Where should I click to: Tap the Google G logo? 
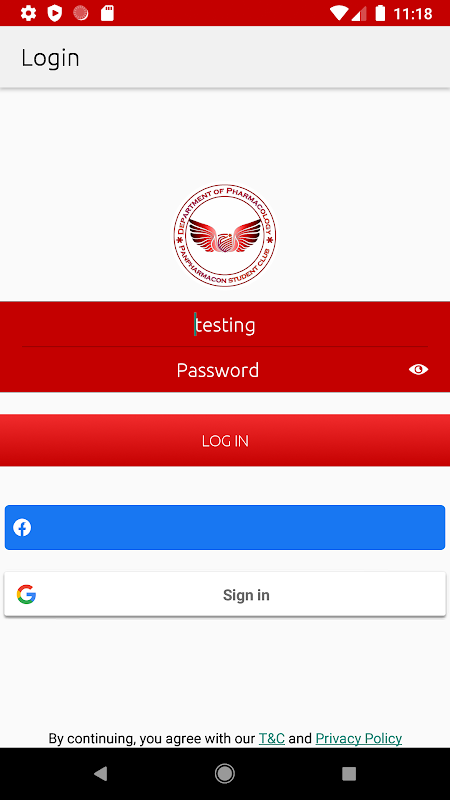27,594
